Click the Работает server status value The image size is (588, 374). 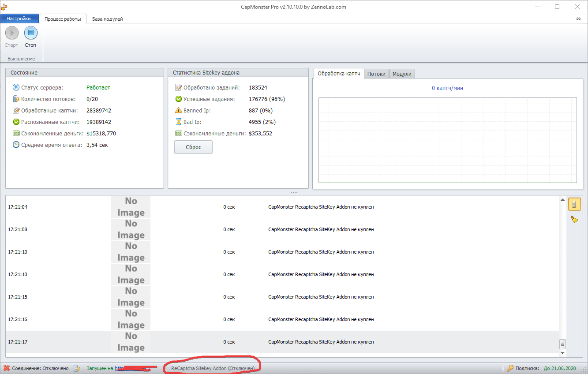click(x=98, y=87)
